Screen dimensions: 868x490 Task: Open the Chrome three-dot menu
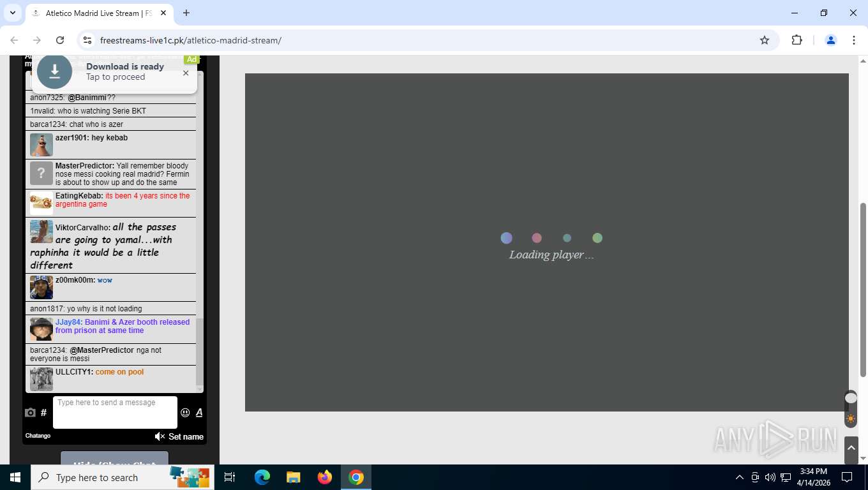[854, 40]
